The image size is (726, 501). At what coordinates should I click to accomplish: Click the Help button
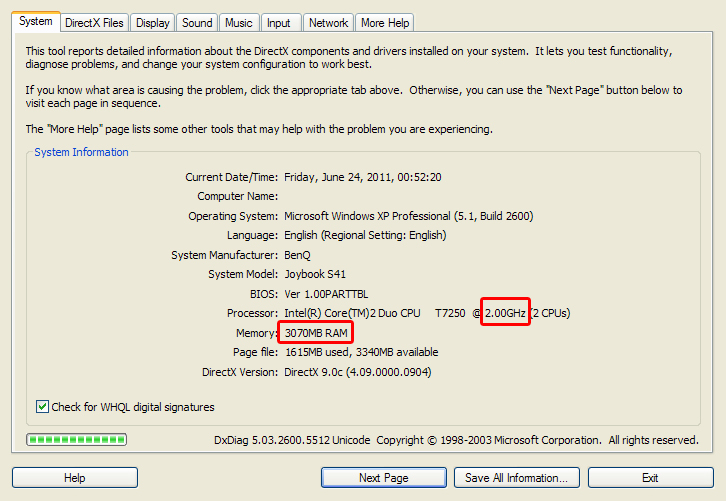point(74,478)
